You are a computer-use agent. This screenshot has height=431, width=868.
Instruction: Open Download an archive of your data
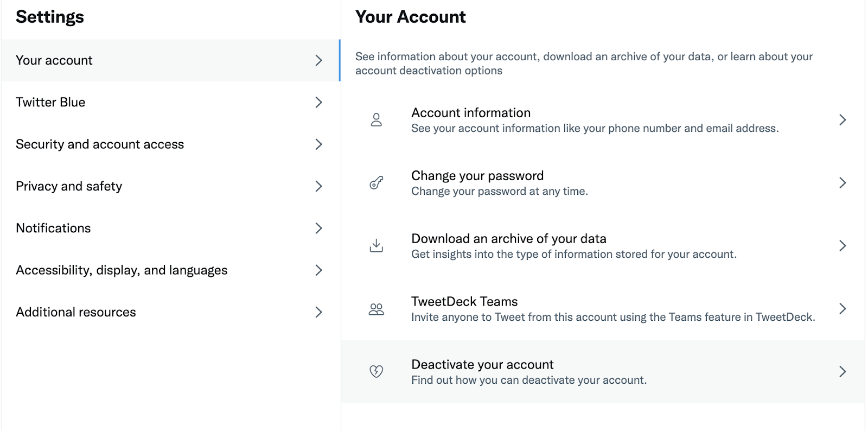tap(508, 239)
